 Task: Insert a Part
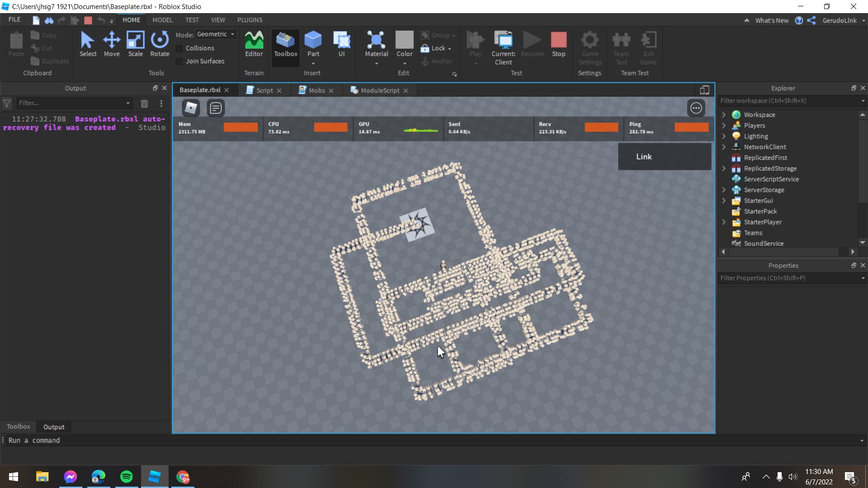(x=313, y=41)
